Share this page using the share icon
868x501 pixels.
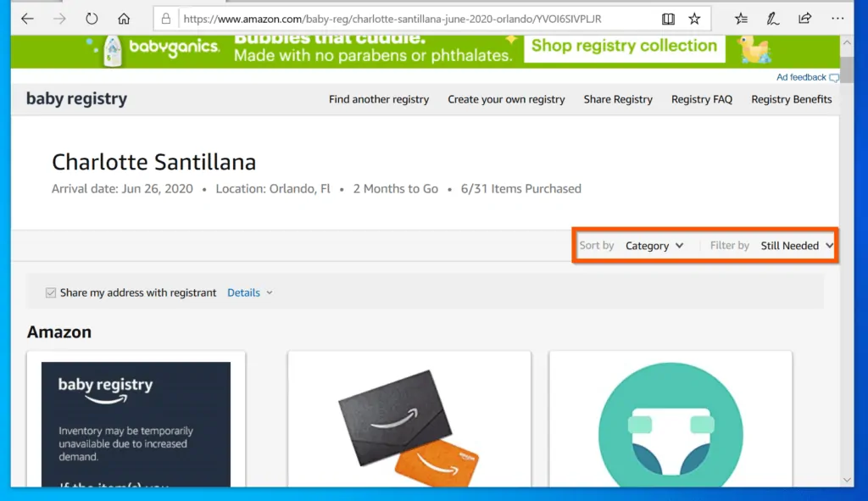point(805,19)
